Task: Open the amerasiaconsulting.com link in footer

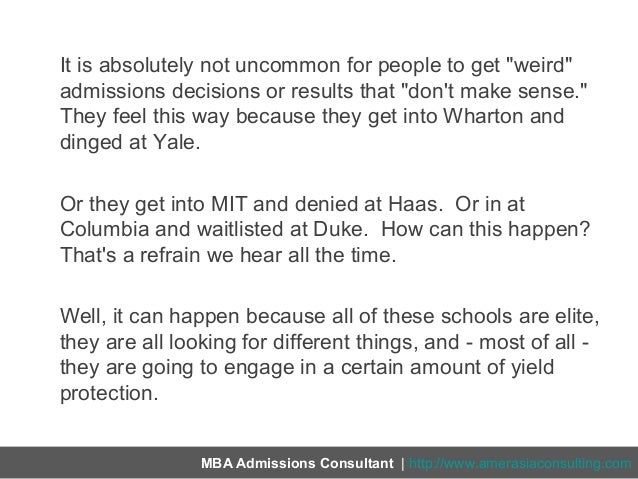Action: [520, 464]
